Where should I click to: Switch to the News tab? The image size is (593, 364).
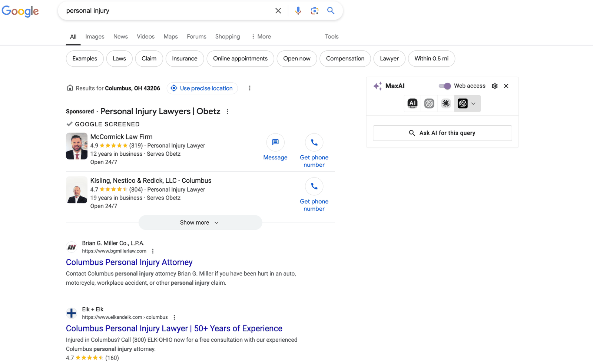click(120, 37)
